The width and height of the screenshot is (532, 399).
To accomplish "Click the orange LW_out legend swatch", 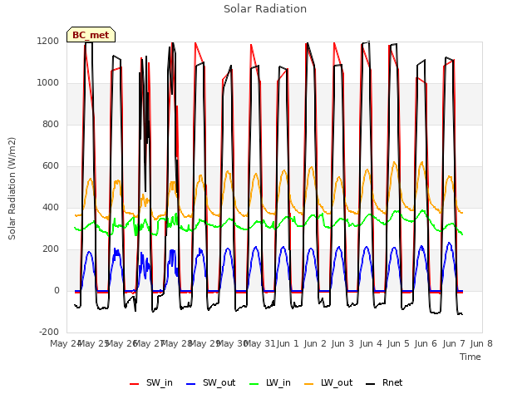I will tap(309, 384).
